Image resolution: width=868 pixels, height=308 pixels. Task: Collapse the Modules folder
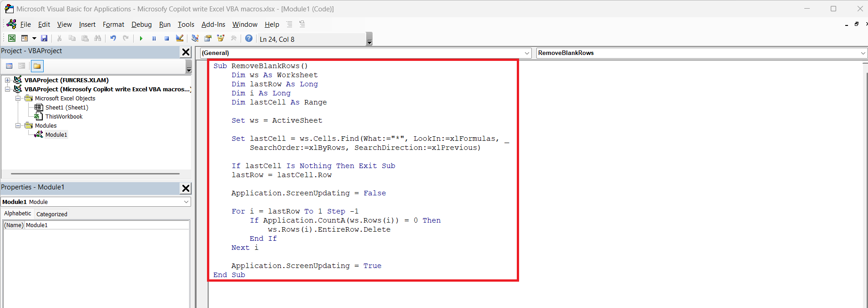(x=18, y=125)
